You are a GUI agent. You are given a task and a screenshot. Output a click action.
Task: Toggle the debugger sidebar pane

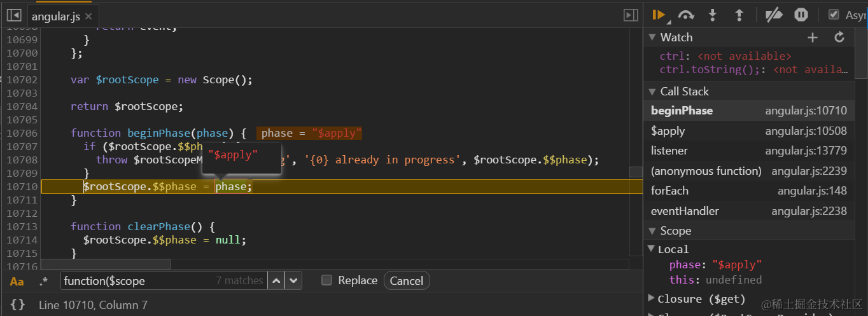[x=631, y=15]
